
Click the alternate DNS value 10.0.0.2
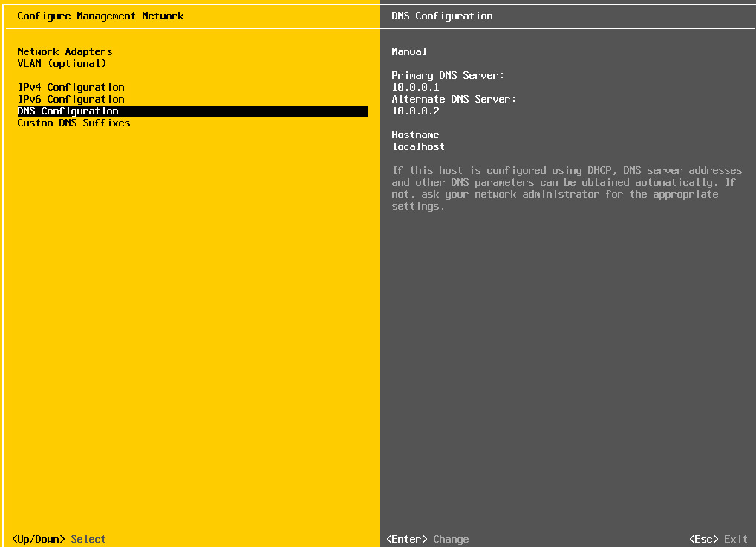416,111
